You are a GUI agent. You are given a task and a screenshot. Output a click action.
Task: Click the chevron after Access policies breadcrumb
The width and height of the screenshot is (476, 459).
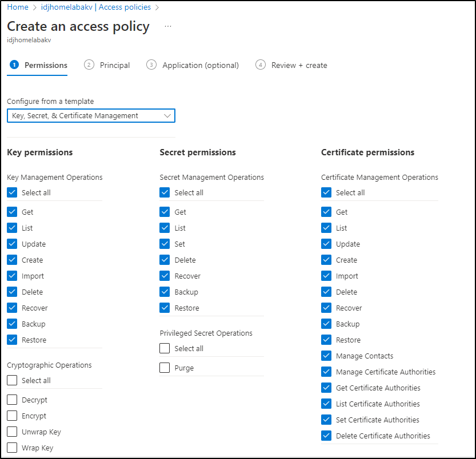pyautogui.click(x=157, y=7)
